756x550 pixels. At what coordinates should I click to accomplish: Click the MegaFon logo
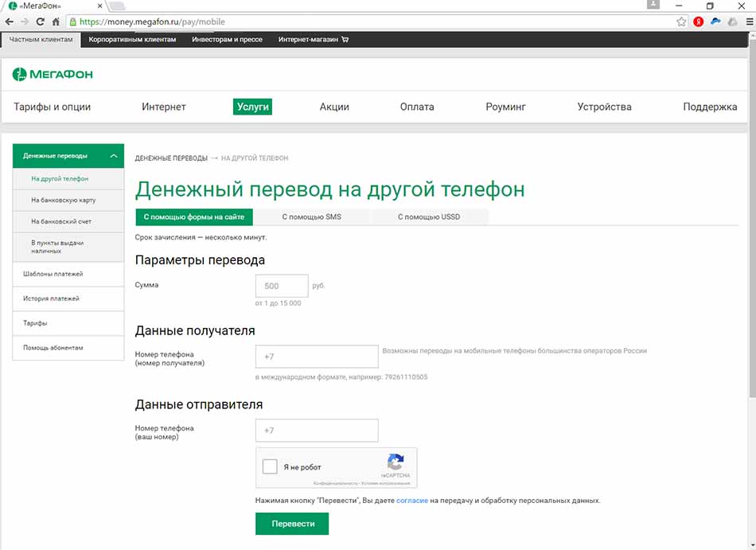53,74
